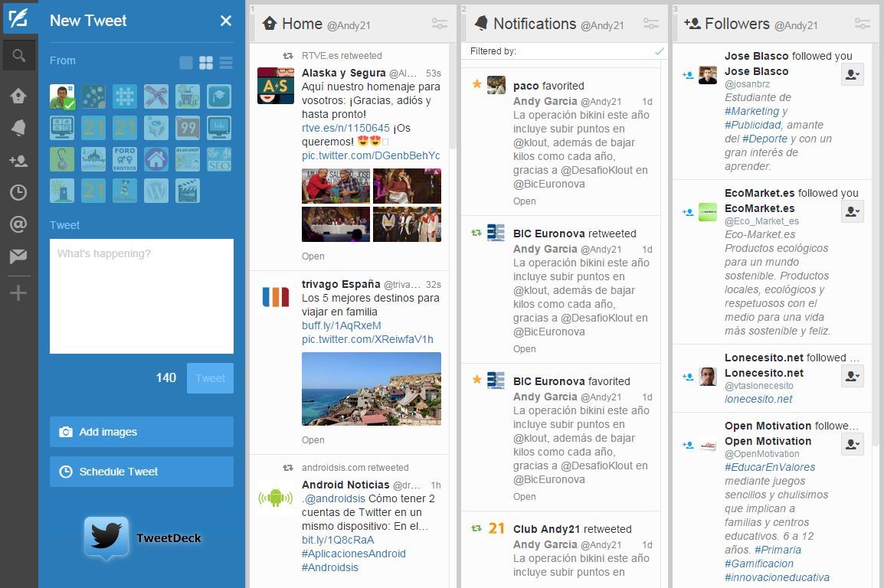The image size is (884, 588).
Task: Open the bit.ly/1Q8cRaA link
Action: pos(338,540)
